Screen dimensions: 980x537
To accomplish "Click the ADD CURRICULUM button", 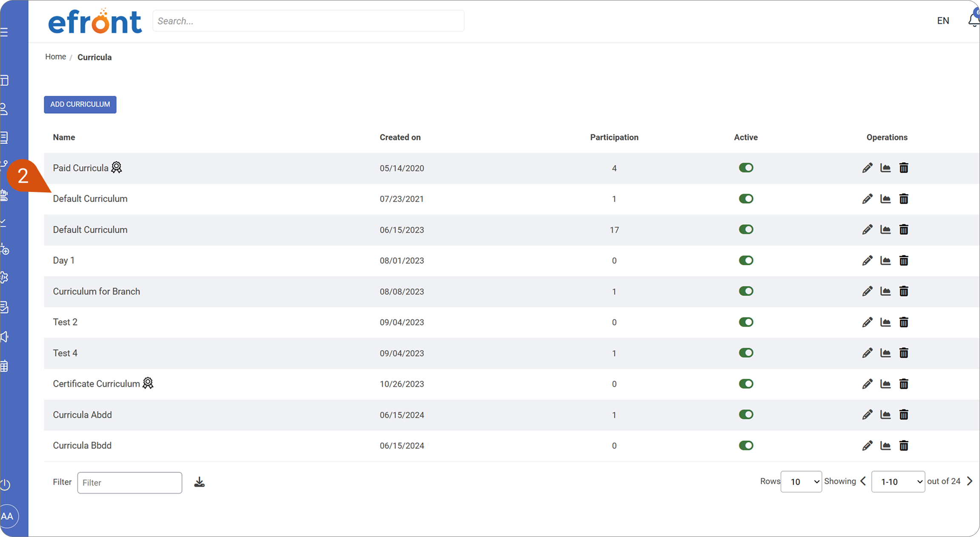I will tap(80, 105).
